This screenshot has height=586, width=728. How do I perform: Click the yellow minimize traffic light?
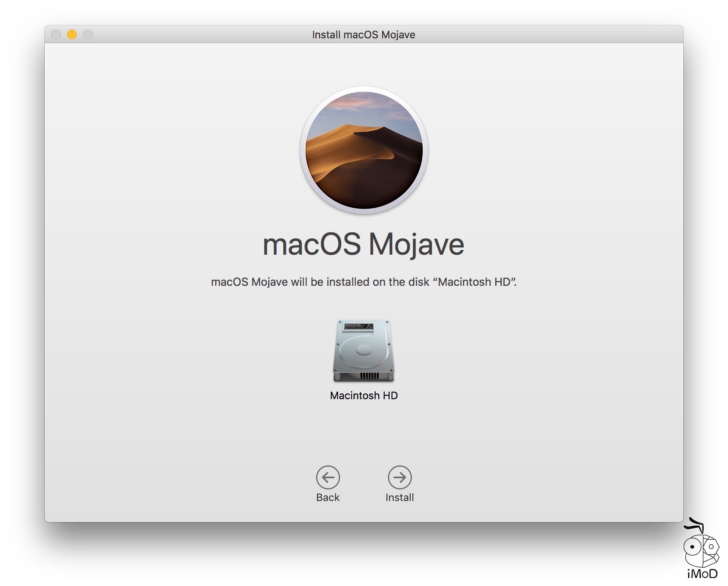(72, 35)
